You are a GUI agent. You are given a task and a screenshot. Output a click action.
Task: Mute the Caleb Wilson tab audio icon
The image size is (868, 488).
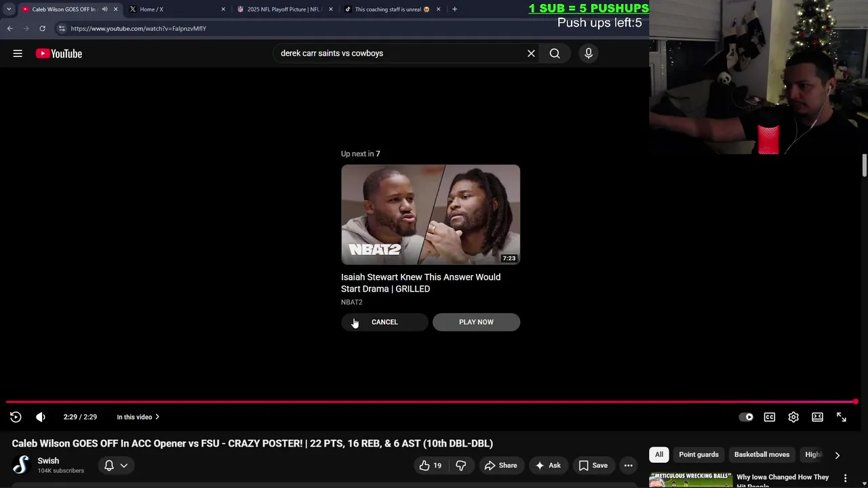104,9
